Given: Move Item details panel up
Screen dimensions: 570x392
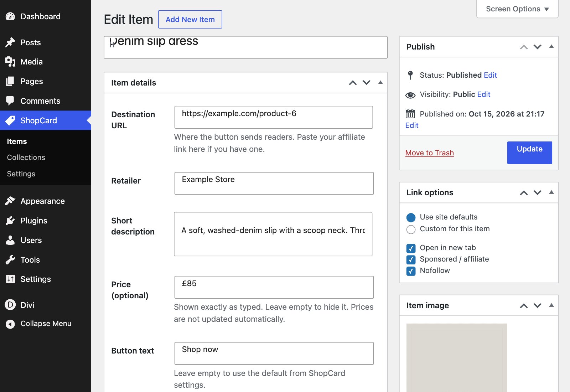Looking at the screenshot, I should pos(353,83).
